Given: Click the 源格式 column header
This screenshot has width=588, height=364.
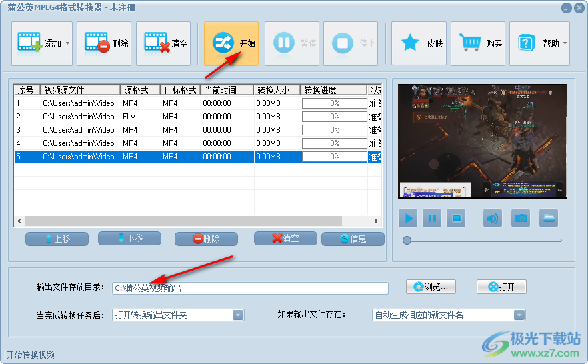Looking at the screenshot, I should [x=140, y=90].
